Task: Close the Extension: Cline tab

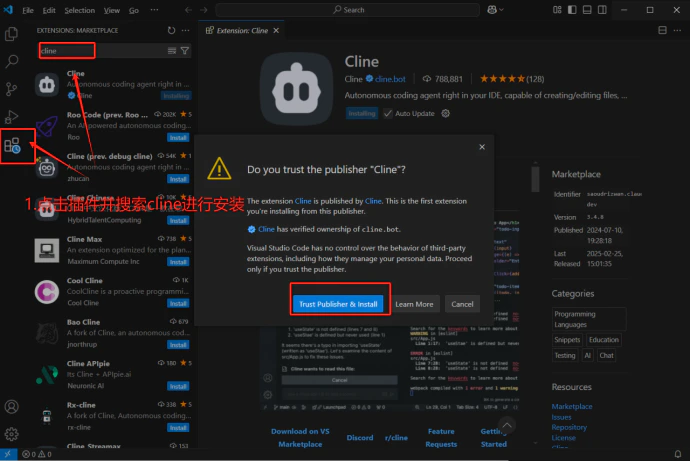Action: tap(276, 30)
